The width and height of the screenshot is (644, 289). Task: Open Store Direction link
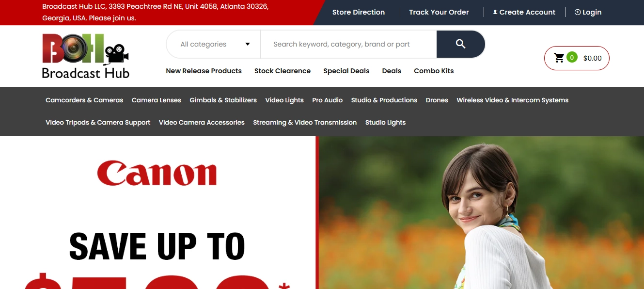coord(358,12)
